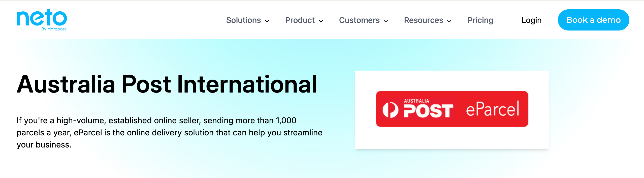This screenshot has height=178, width=644.
Task: Expand the chevron next to Product
Action: pos(321,21)
